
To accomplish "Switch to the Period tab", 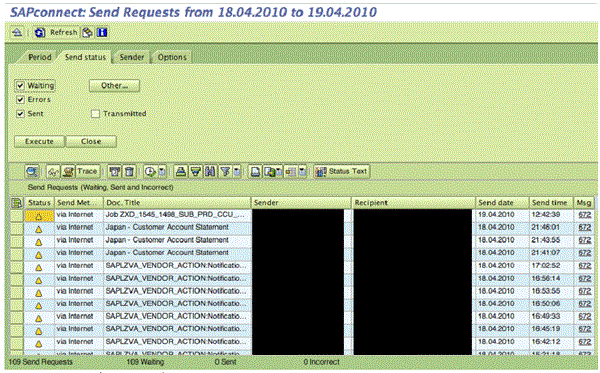I will tap(39, 57).
